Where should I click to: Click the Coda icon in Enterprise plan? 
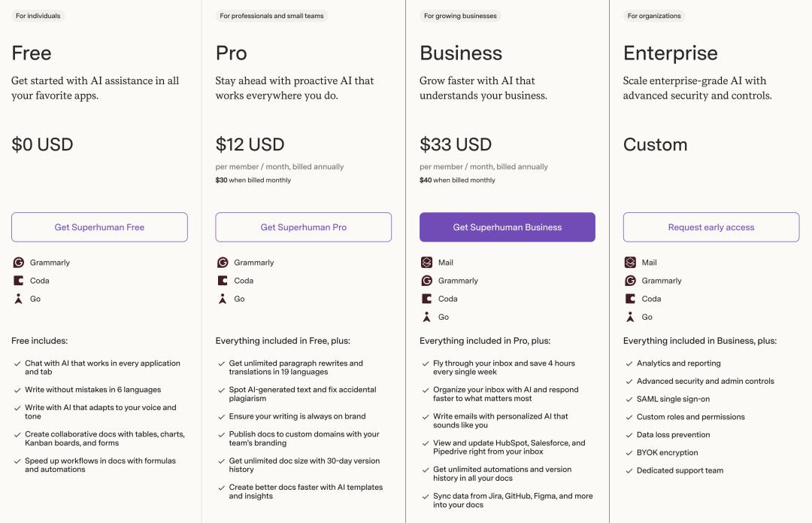coord(630,299)
